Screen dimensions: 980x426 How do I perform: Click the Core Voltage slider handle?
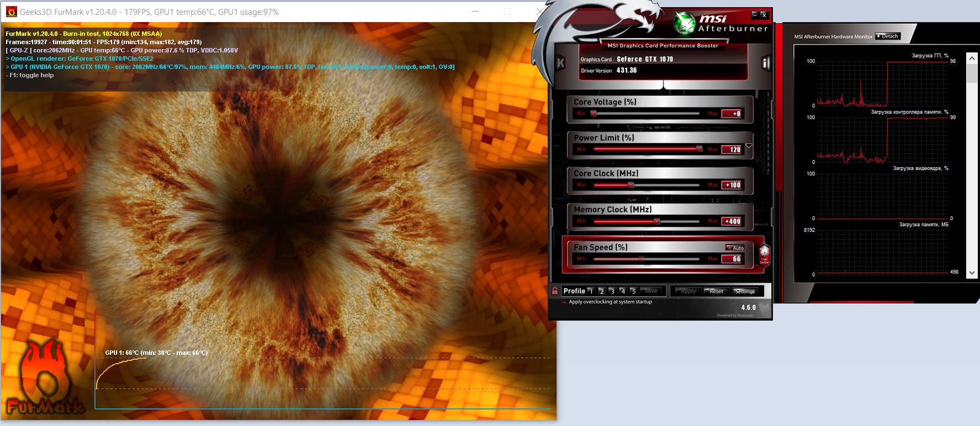coord(594,114)
